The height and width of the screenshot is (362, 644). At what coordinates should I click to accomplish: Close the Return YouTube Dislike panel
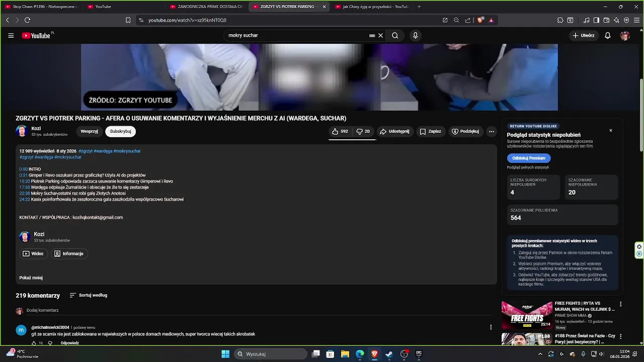coord(611,131)
